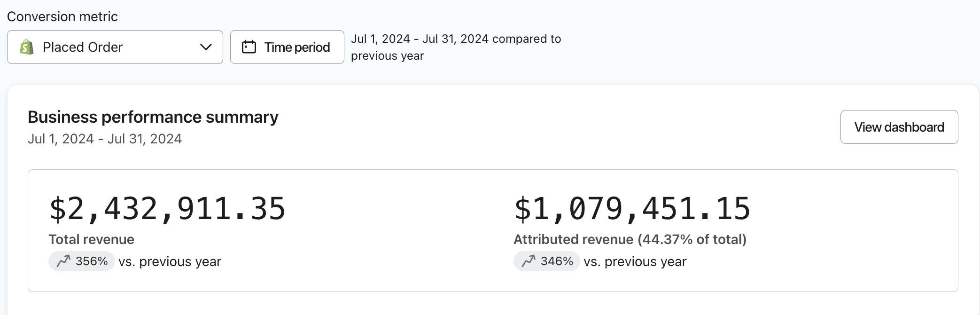The width and height of the screenshot is (980, 315).
Task: Click the calendar icon for Time period
Action: point(249,47)
